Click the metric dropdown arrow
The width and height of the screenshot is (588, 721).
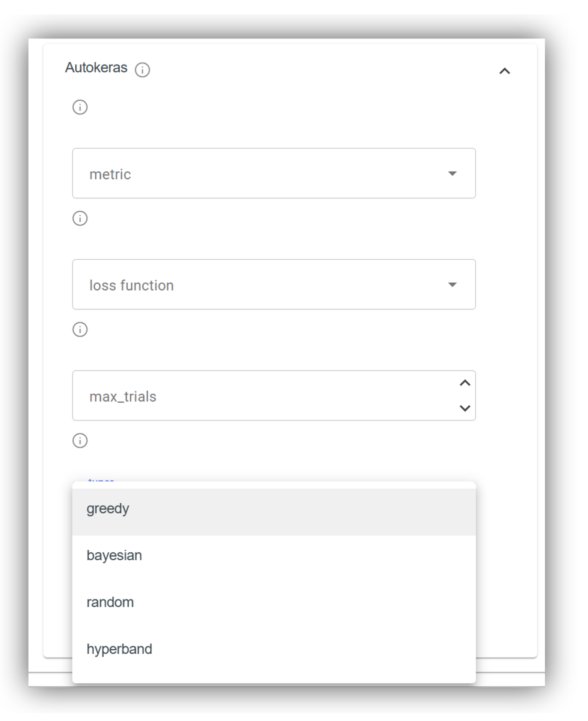(452, 174)
